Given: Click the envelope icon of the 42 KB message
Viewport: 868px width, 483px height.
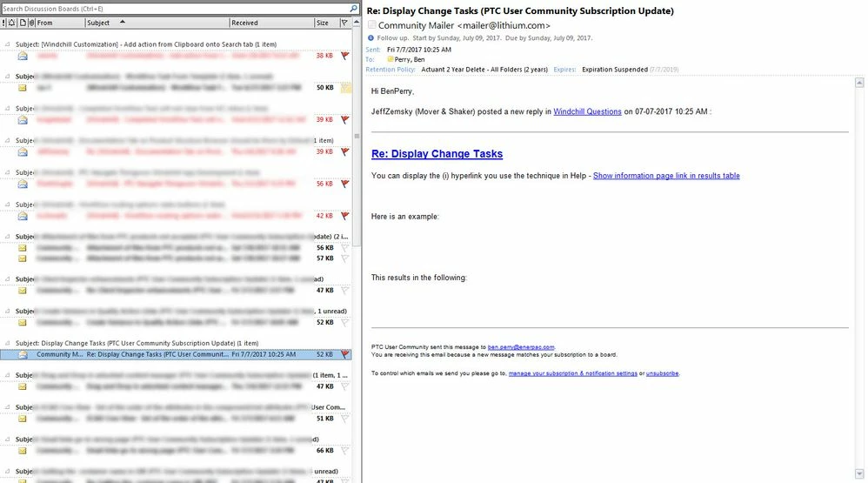Looking at the screenshot, I should (22, 216).
